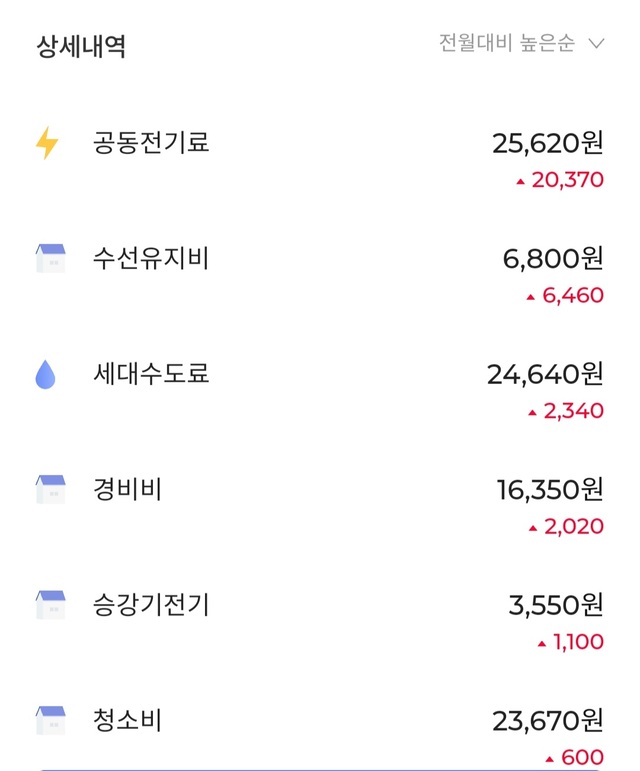Click the house icon beside 승강기전기
Viewport: 640px width, 771px height.
50,605
